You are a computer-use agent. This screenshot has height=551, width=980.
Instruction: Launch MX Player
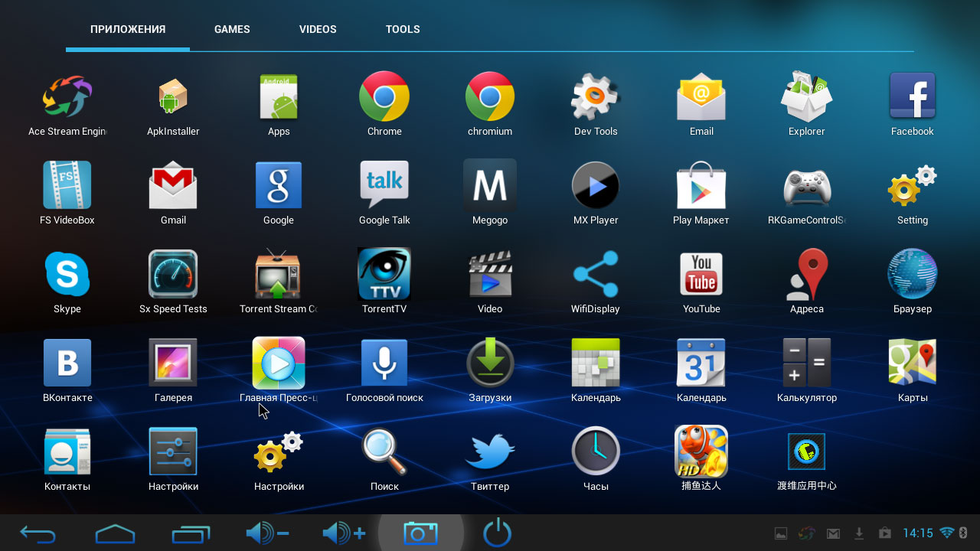[x=596, y=185]
